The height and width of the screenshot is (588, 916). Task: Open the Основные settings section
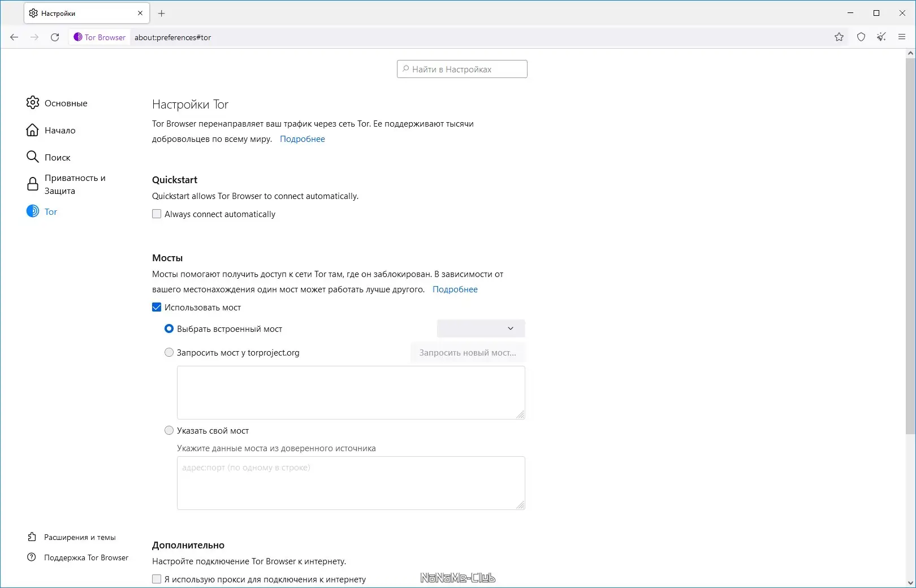(x=66, y=103)
